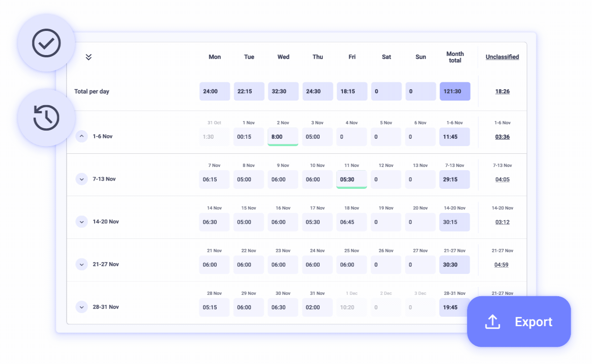
Task: Click Monday total per day 24:00
Action: coord(214,91)
